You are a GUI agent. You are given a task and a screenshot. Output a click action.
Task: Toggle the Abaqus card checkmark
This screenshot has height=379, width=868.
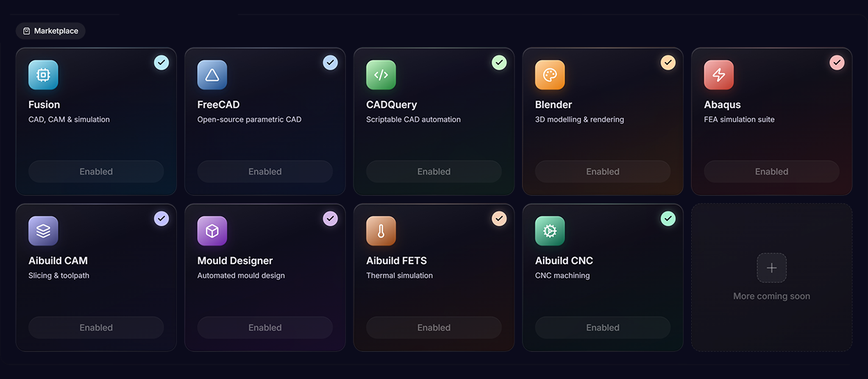tap(837, 63)
